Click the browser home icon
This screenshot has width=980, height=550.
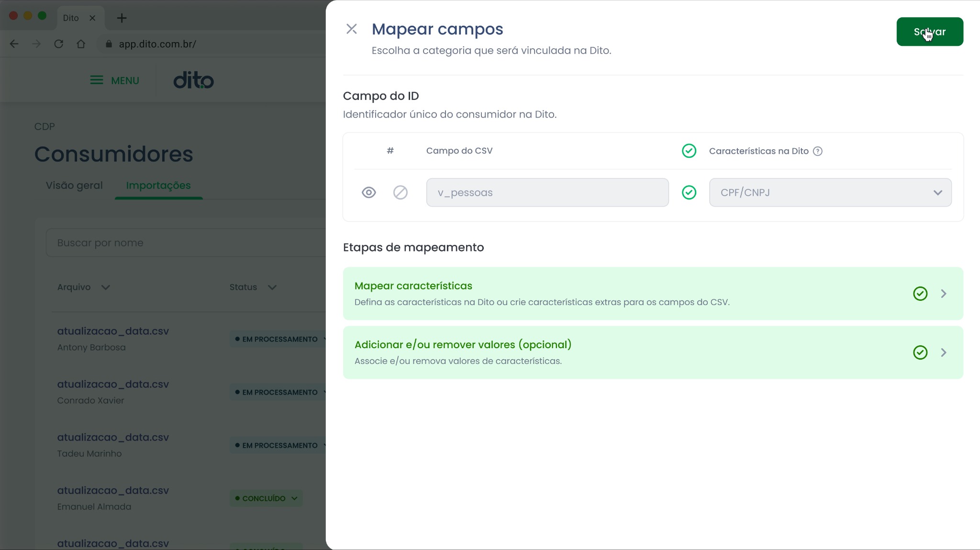[x=81, y=44]
